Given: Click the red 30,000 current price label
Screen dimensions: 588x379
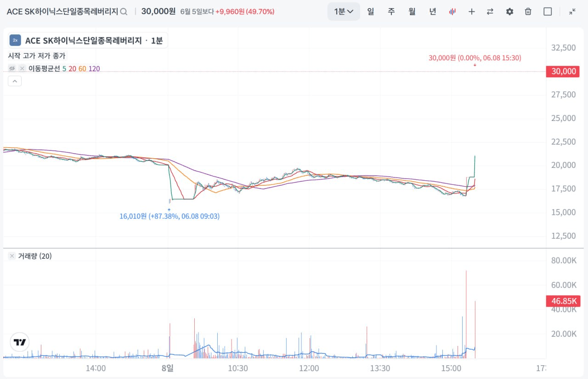Looking at the screenshot, I should (563, 71).
